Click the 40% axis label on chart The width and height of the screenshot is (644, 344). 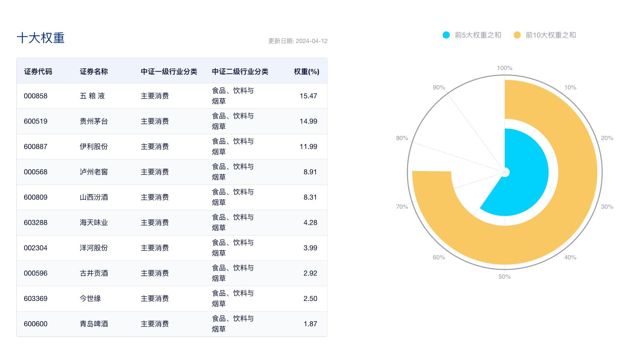click(570, 257)
